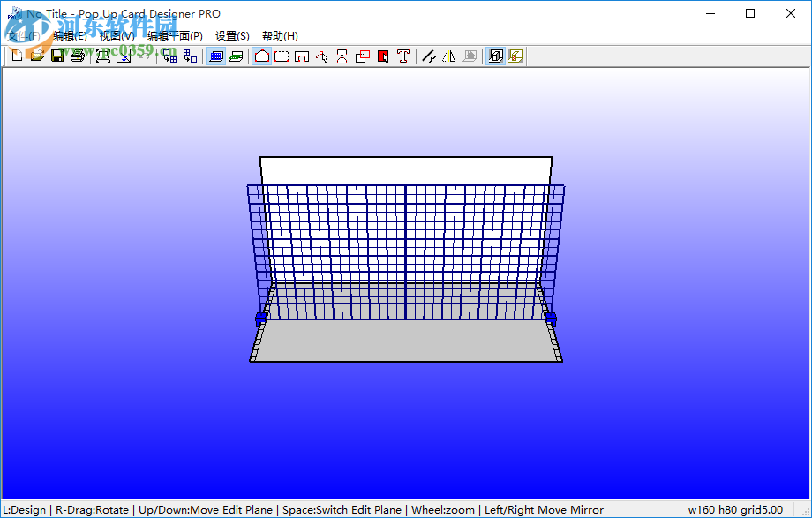Click the small-squares-to-large-square icon
This screenshot has height=518, width=812.
[190, 56]
